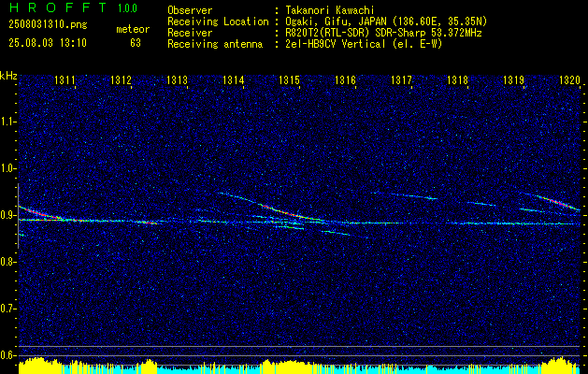The image size is (588, 374).
Task: Select the observer name Takanori Kawachi
Action: click(x=330, y=10)
